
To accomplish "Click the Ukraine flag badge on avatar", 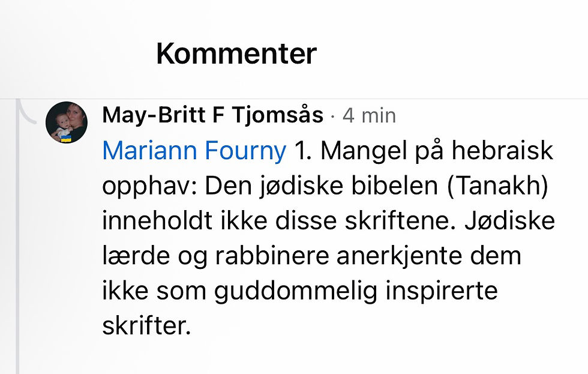I will (67, 139).
